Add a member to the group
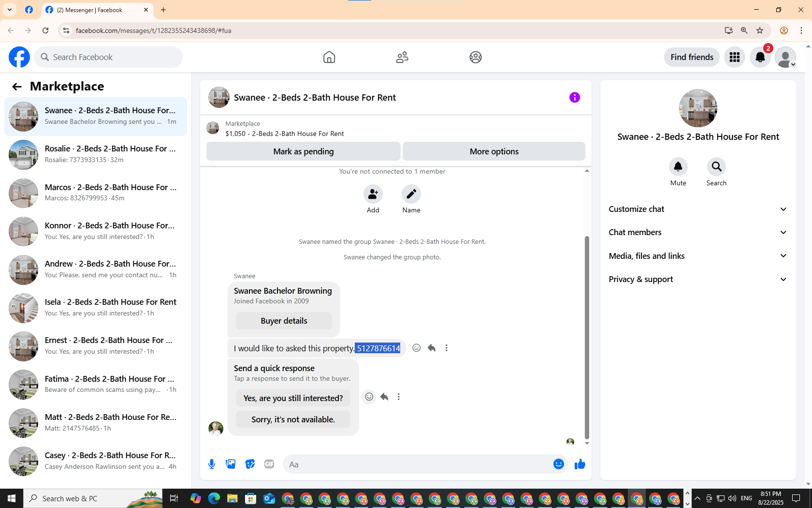812x508 pixels. coord(373,194)
